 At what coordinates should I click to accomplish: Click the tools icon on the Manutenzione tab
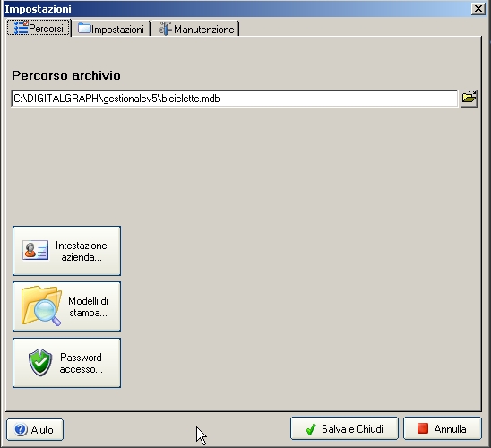[166, 28]
